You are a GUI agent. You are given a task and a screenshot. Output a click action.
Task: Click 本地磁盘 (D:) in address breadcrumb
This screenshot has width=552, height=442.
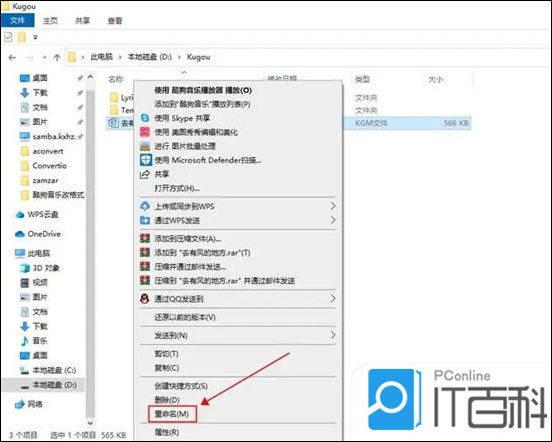[x=149, y=57]
